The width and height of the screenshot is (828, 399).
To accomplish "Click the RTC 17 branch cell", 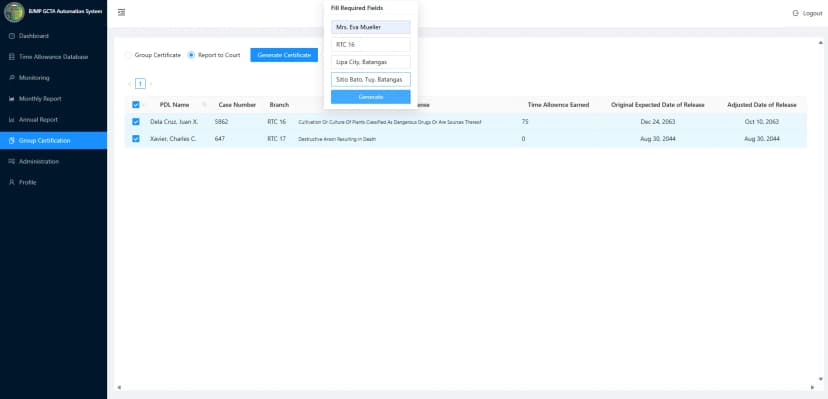I will click(x=276, y=139).
